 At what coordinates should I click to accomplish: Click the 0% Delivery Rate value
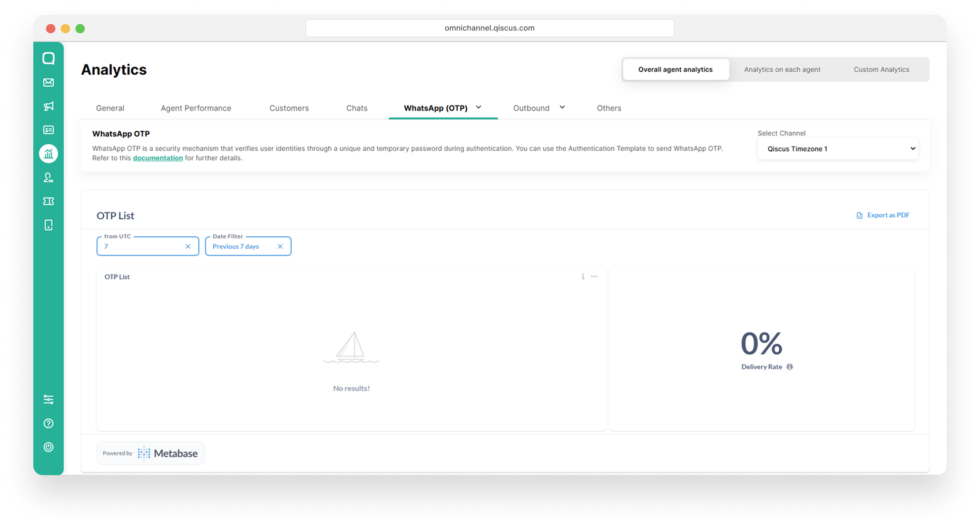761,343
